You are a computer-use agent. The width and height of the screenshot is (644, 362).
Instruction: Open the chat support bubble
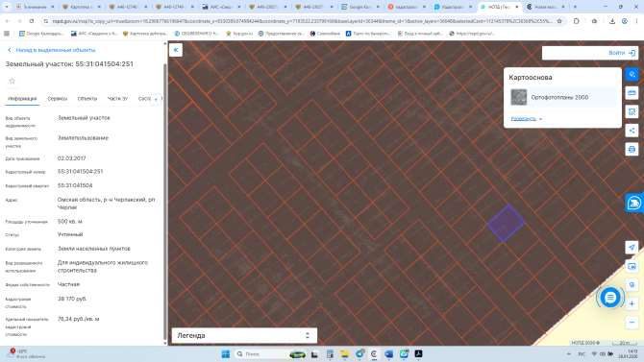pyautogui.click(x=610, y=297)
